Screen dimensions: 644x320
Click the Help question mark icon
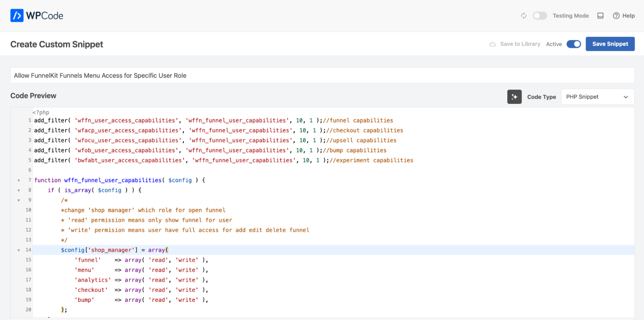pos(616,16)
